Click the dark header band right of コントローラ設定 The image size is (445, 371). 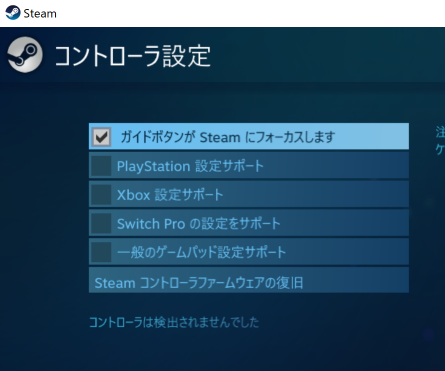point(328,55)
